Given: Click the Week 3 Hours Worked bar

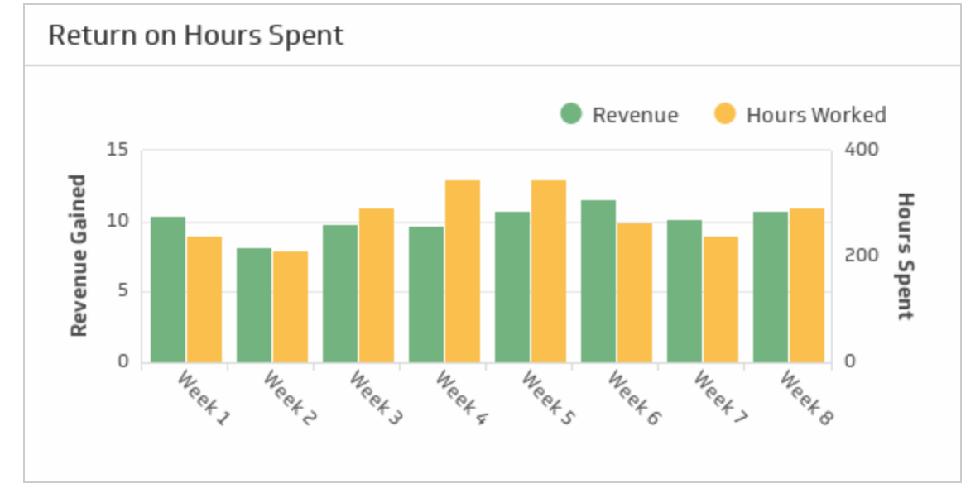Looking at the screenshot, I should pyautogui.click(x=377, y=285).
